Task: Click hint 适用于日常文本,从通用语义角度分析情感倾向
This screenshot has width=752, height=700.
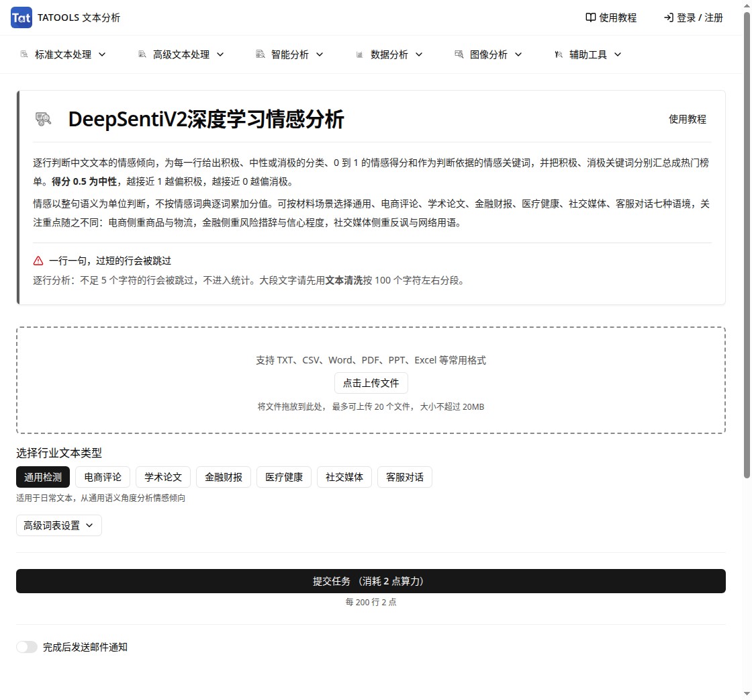Action: click(101, 498)
